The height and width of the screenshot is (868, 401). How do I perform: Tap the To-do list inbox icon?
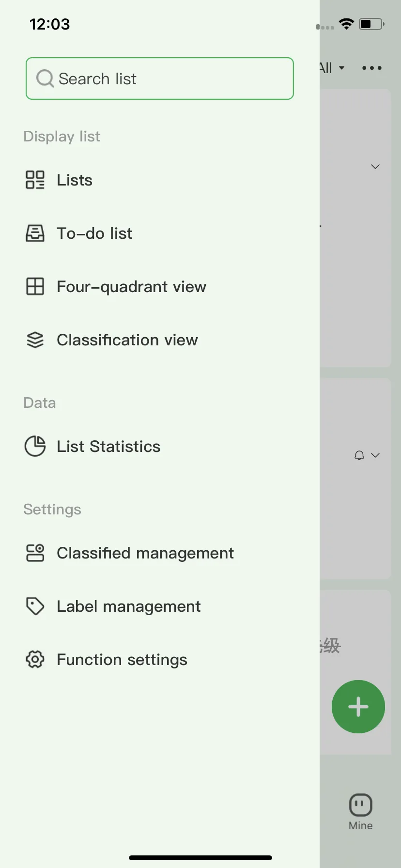[35, 233]
